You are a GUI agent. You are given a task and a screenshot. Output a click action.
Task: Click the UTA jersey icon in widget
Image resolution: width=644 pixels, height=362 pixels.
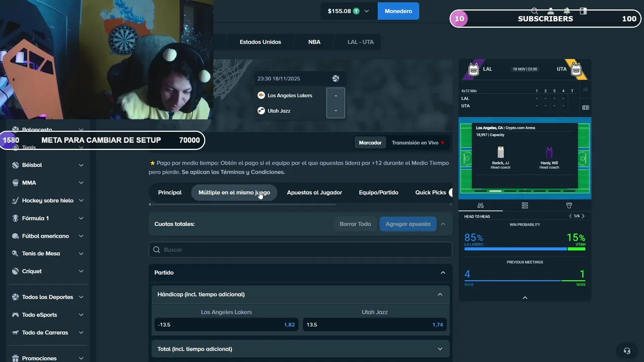click(x=576, y=69)
